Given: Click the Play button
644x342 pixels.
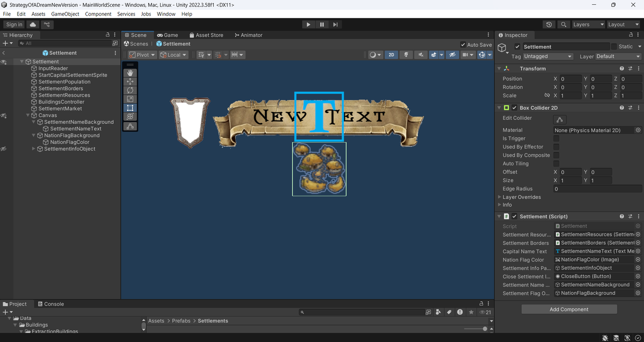Looking at the screenshot, I should (x=308, y=25).
